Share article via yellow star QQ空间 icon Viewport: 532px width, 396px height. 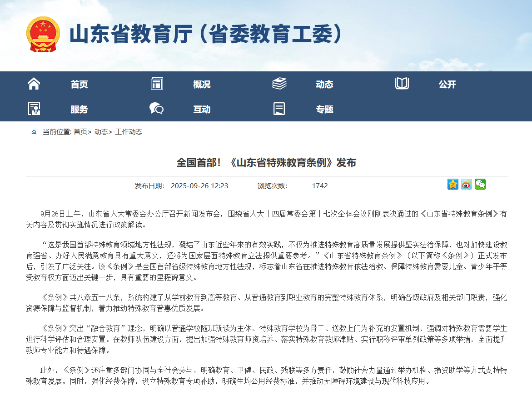[x=453, y=184]
